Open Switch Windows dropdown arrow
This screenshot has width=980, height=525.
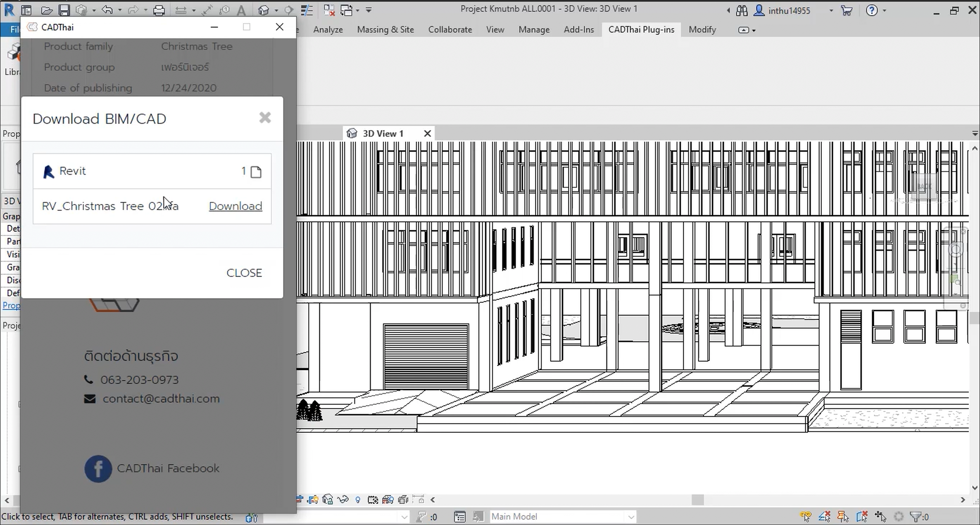(x=357, y=10)
